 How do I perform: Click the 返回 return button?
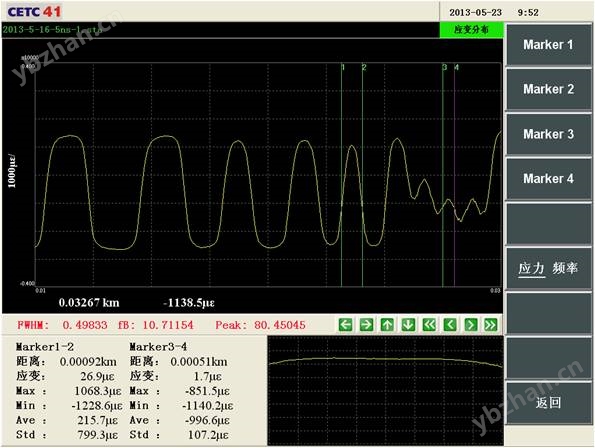[549, 402]
